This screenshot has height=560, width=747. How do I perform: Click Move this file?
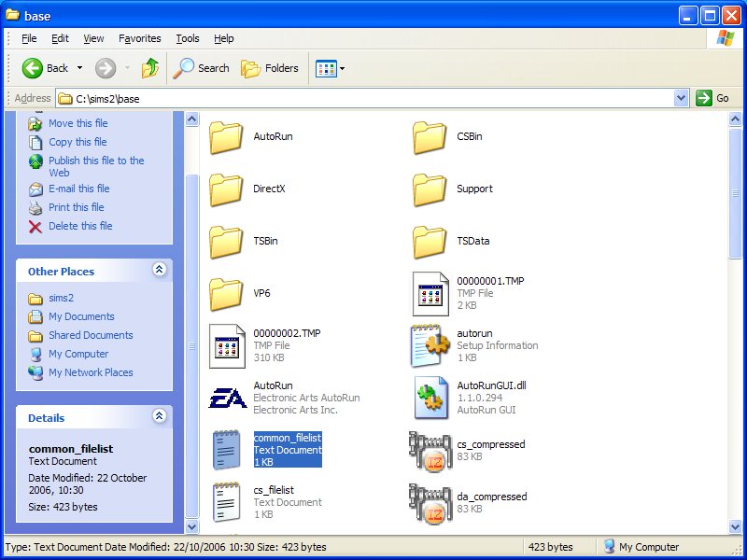pos(78,123)
